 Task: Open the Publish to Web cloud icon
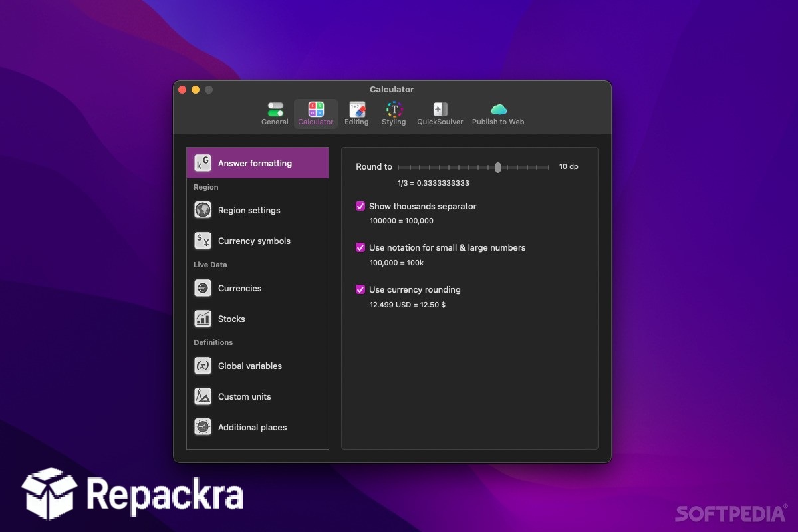click(x=499, y=110)
